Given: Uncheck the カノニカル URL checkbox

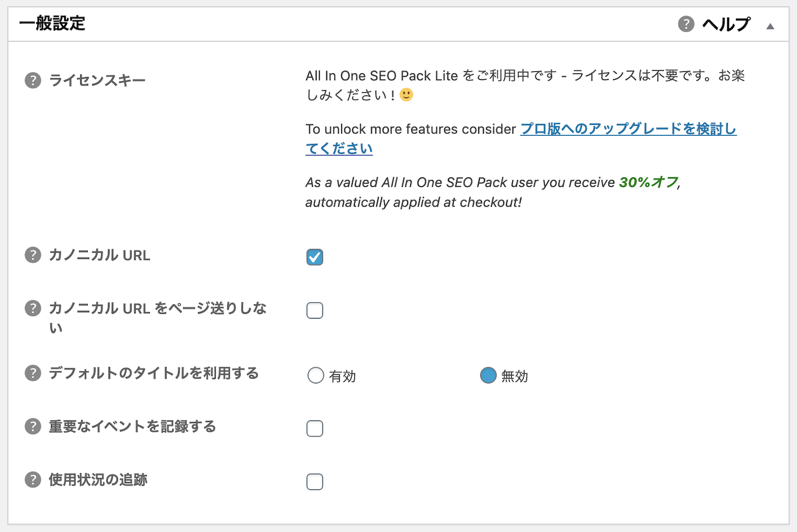Looking at the screenshot, I should 315,257.
